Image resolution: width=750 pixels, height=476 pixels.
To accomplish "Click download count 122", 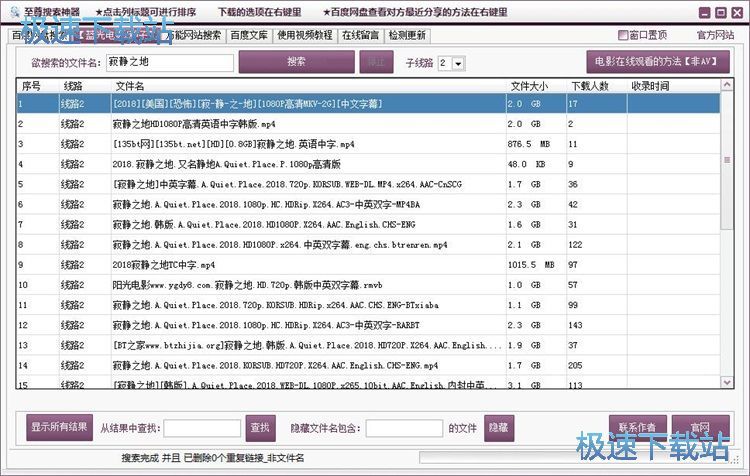I will point(575,244).
